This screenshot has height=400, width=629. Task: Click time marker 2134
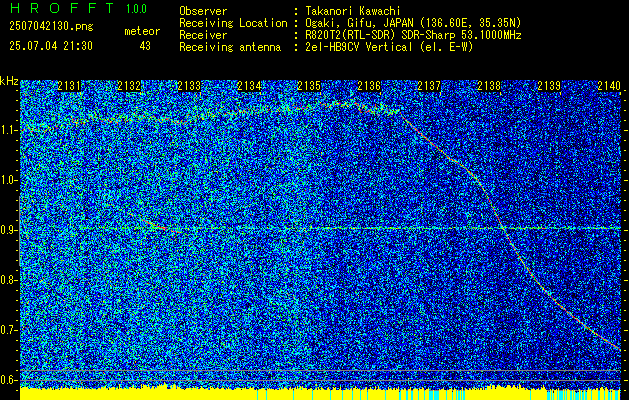pyautogui.click(x=249, y=85)
